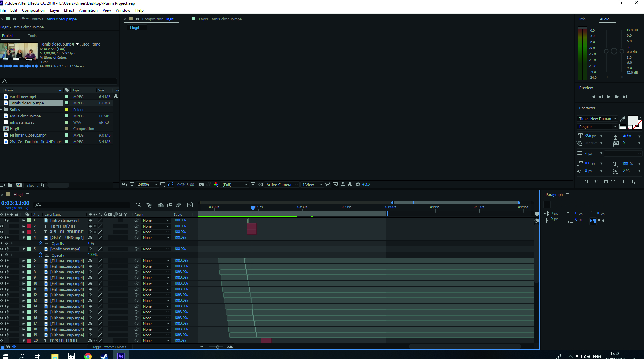Open the Animation menu
The image size is (644, 359).
[88, 10]
